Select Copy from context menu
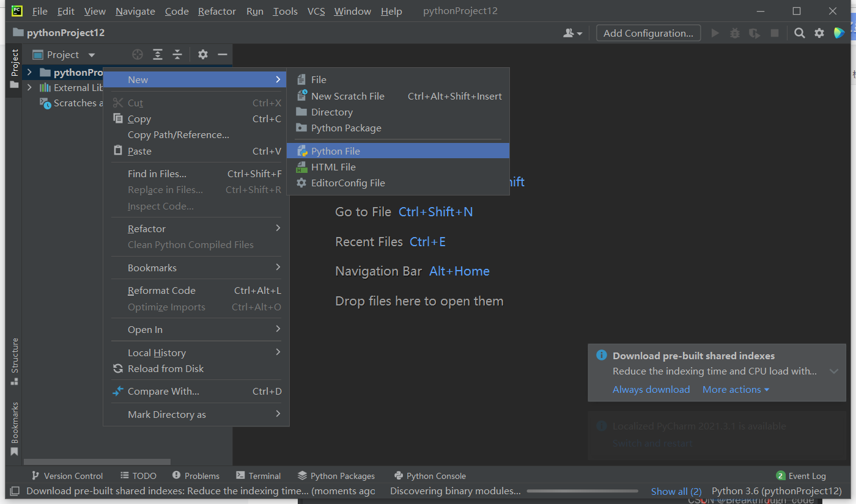The width and height of the screenshot is (856, 504). [196, 119]
